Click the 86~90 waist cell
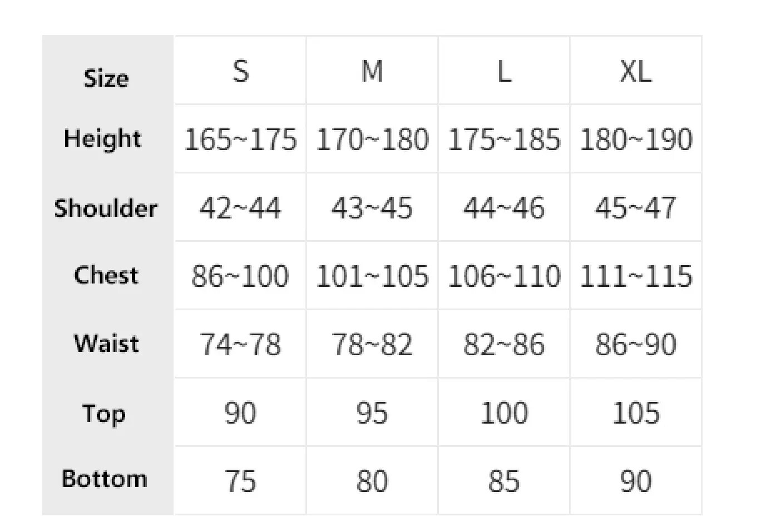771x532 pixels. point(636,345)
